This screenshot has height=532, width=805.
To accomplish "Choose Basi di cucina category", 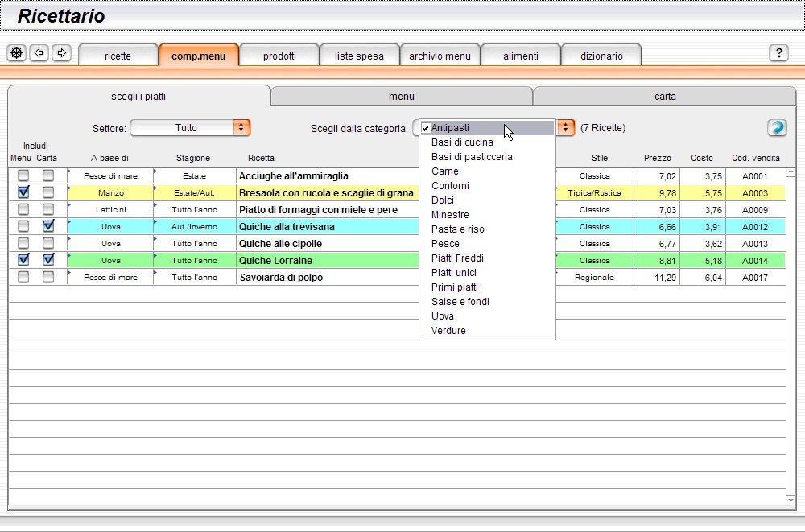I will [x=487, y=142].
